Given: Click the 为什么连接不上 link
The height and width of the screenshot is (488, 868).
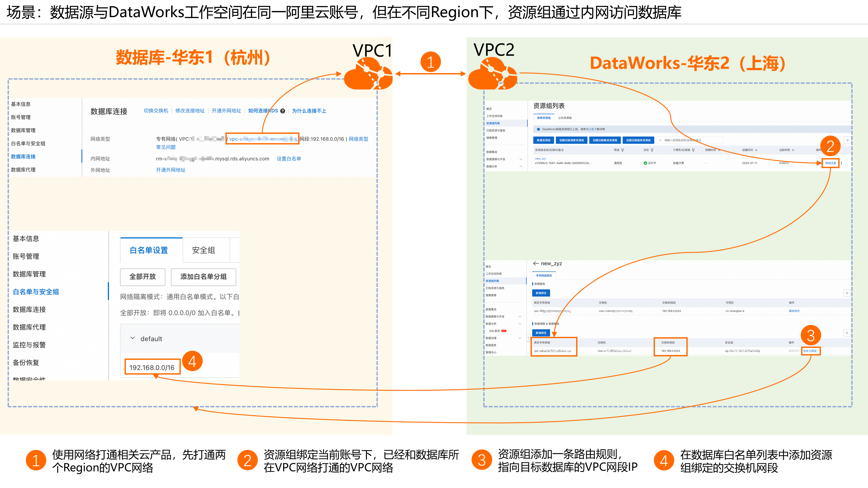Looking at the screenshot, I should pos(309,111).
